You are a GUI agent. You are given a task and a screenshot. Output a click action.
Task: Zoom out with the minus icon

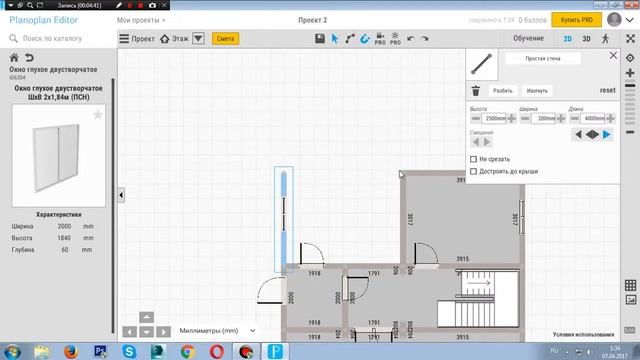[x=630, y=132]
